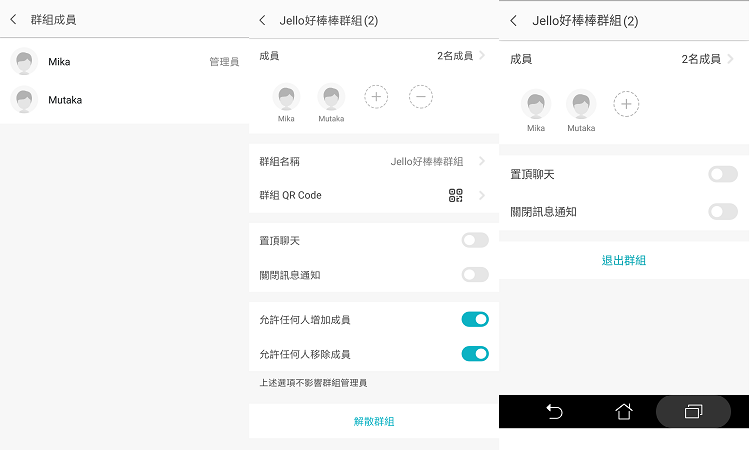Expand 2名成員 chevron in middle panel
This screenshot has width=750, height=450.
(x=482, y=56)
